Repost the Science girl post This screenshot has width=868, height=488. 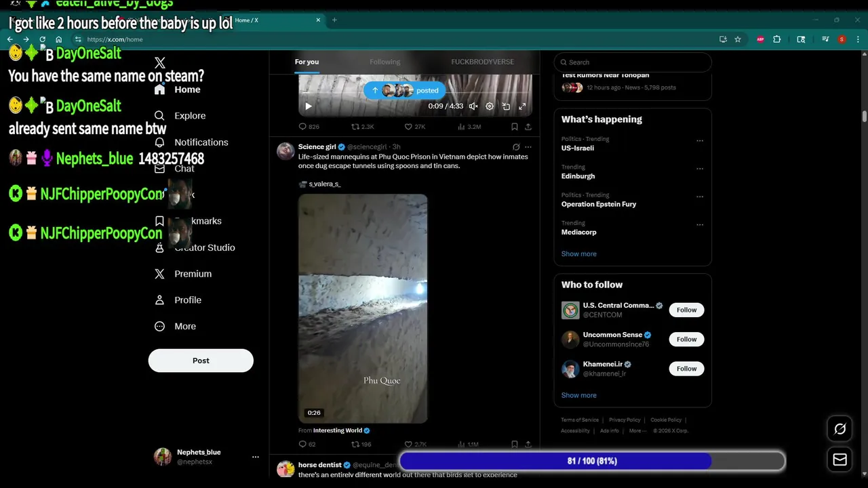coord(361,445)
